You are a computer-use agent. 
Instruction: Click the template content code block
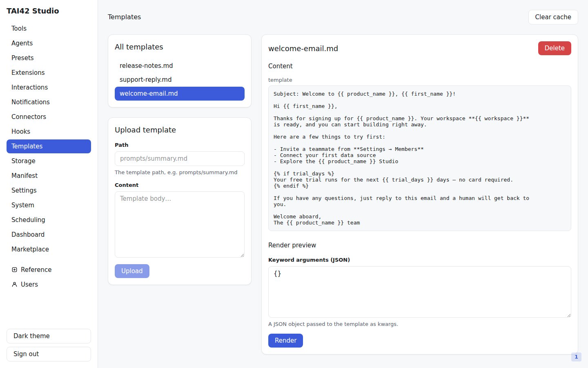420,158
